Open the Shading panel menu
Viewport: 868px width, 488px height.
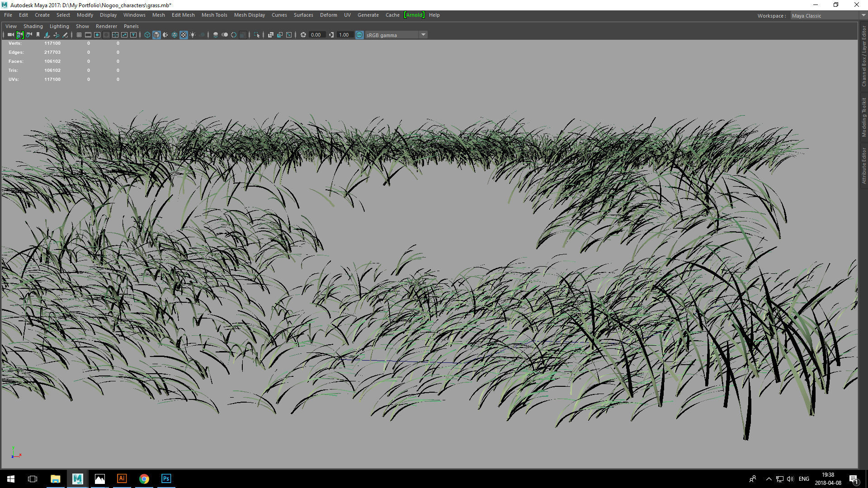(33, 26)
